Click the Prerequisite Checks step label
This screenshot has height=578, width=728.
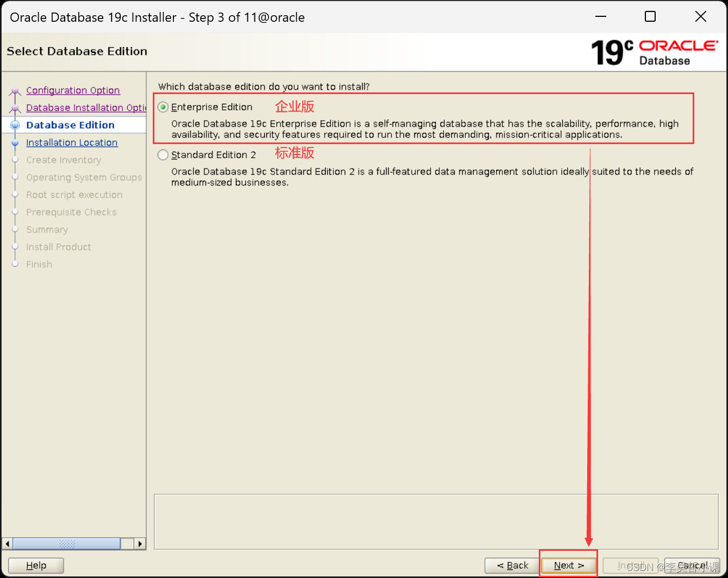point(71,212)
